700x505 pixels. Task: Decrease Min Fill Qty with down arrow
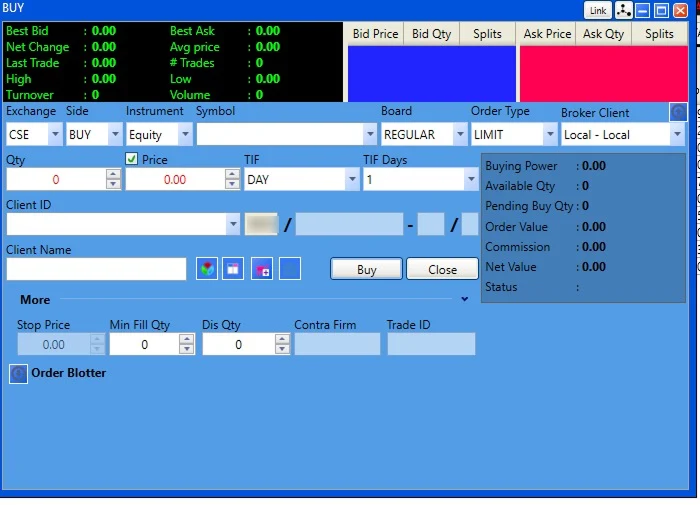pos(187,349)
